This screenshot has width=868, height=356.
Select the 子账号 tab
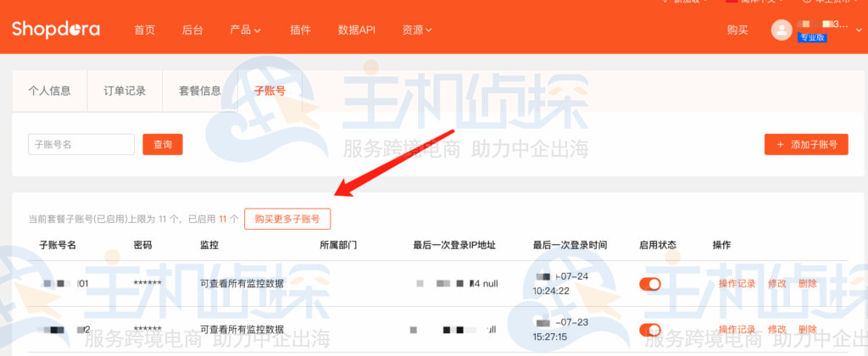click(x=270, y=91)
